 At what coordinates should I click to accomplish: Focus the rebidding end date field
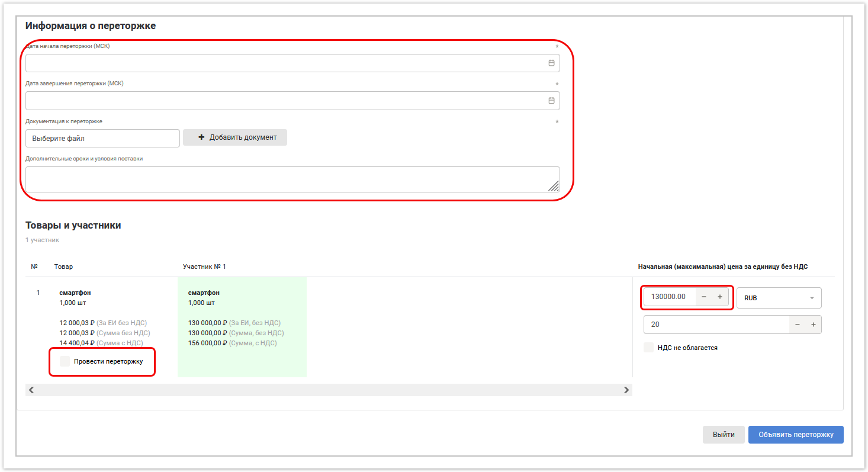284,101
